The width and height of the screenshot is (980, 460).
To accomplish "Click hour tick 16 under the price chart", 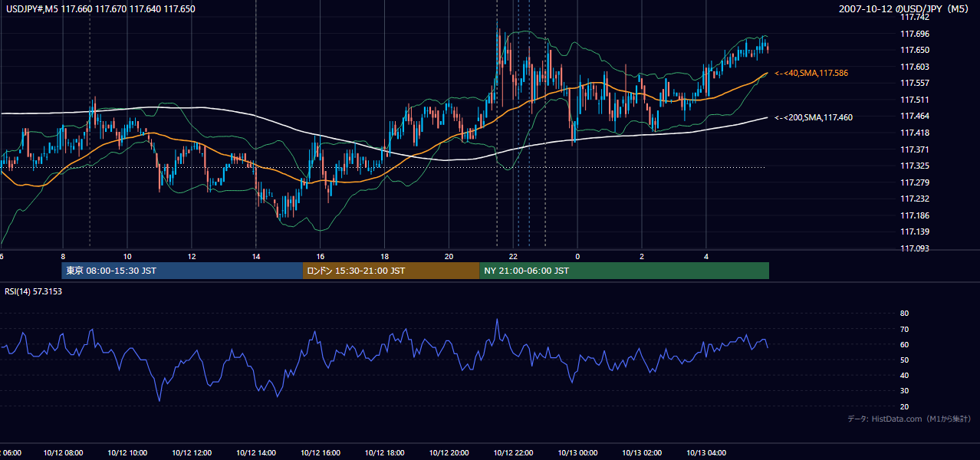I will click(x=321, y=256).
